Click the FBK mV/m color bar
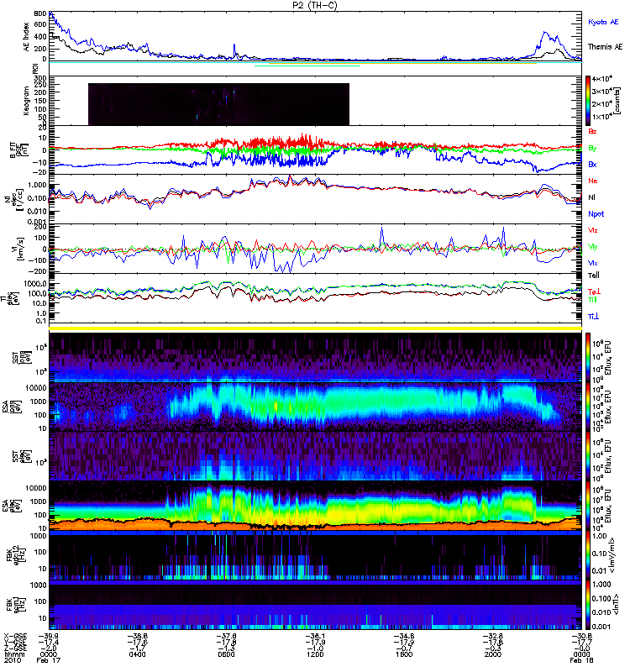 click(x=588, y=556)
